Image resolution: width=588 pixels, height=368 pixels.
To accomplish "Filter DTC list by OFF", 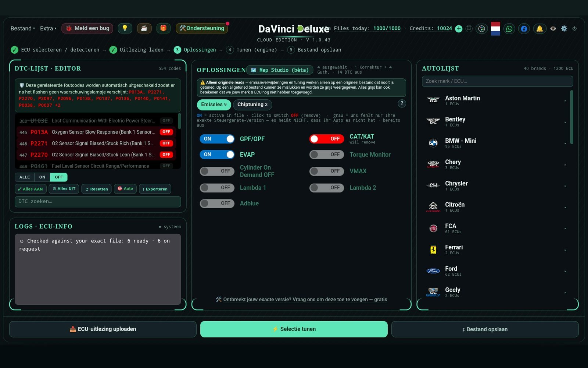I will [59, 177].
